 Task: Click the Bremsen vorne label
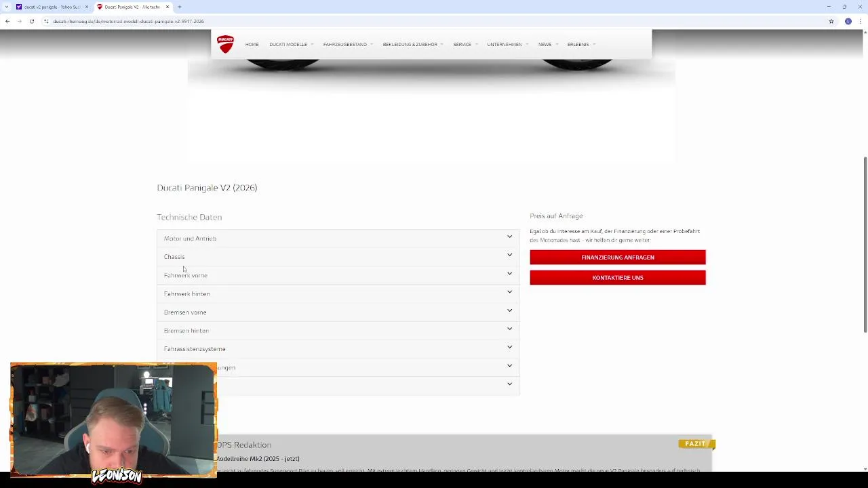(185, 312)
